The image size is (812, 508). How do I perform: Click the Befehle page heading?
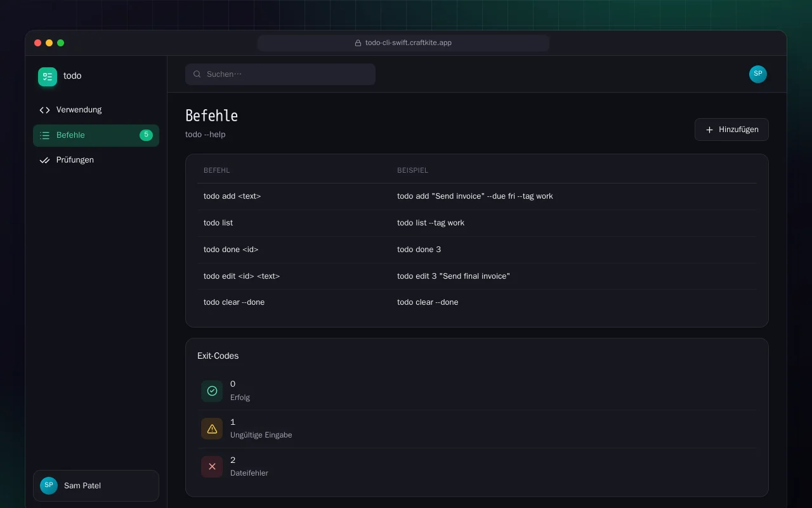pos(212,116)
